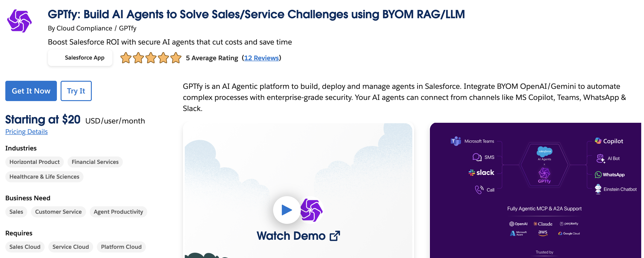This screenshot has height=258, width=644.
Task: Click the fifth rating star
Action: coord(176,58)
